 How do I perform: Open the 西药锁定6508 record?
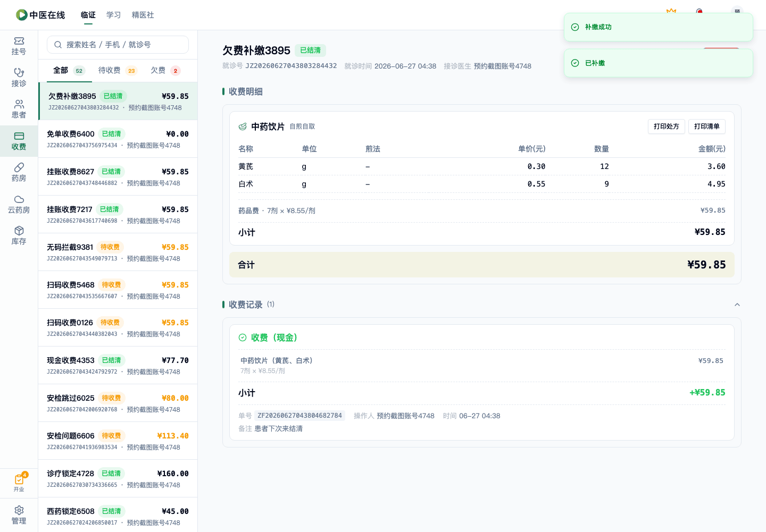click(118, 516)
